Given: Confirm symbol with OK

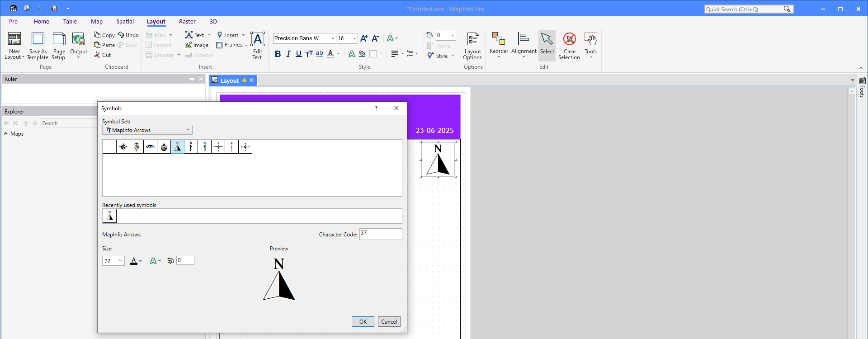Looking at the screenshot, I should 363,321.
